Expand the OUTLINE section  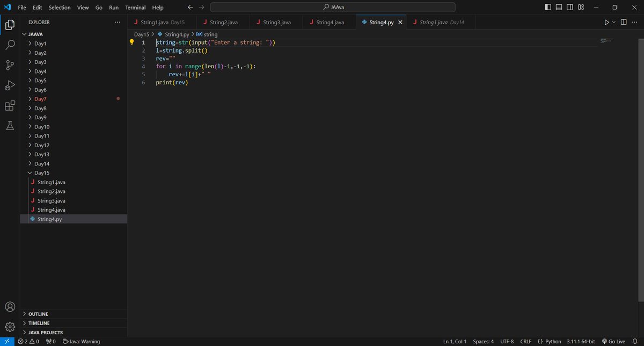tap(38, 314)
